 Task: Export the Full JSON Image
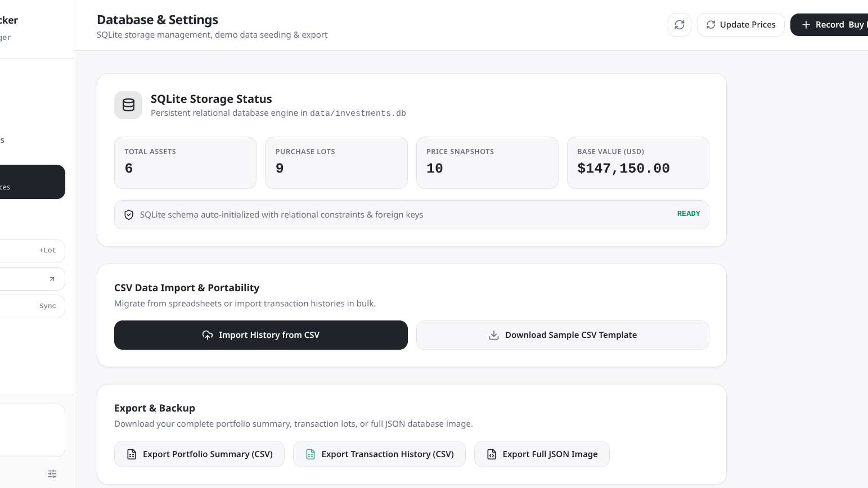click(x=542, y=454)
